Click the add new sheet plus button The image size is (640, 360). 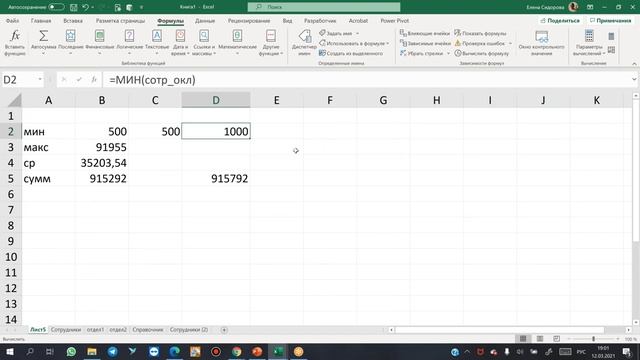click(224, 330)
